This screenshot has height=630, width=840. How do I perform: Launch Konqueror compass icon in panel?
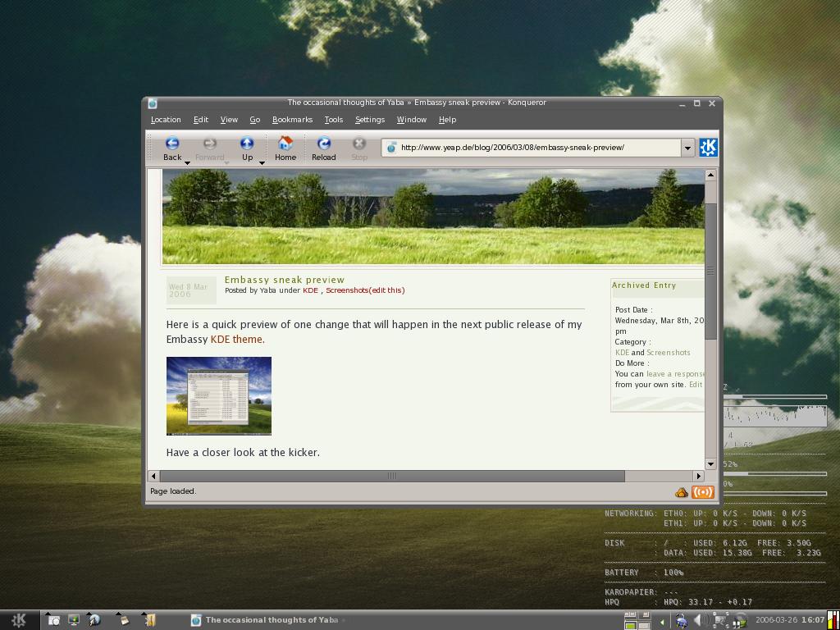point(94,620)
